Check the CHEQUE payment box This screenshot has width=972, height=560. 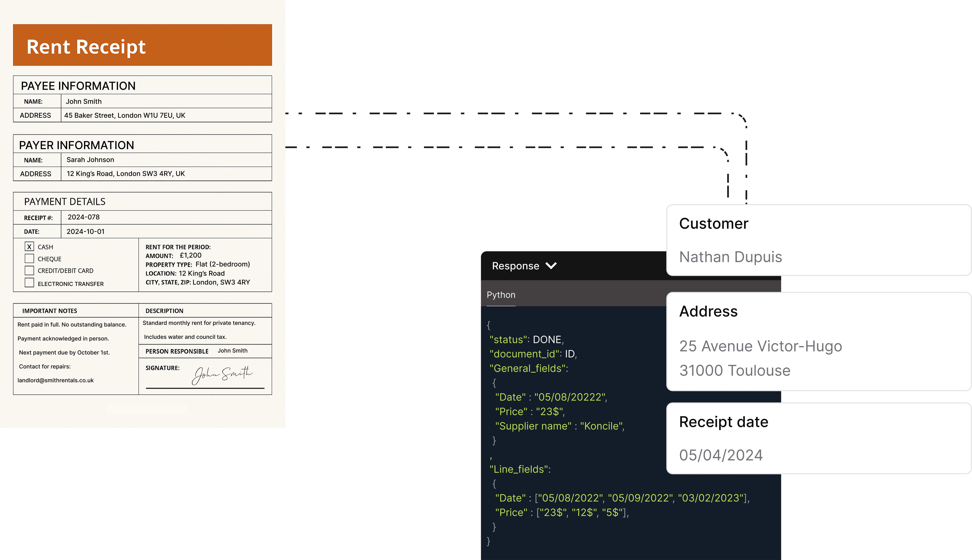click(x=29, y=258)
